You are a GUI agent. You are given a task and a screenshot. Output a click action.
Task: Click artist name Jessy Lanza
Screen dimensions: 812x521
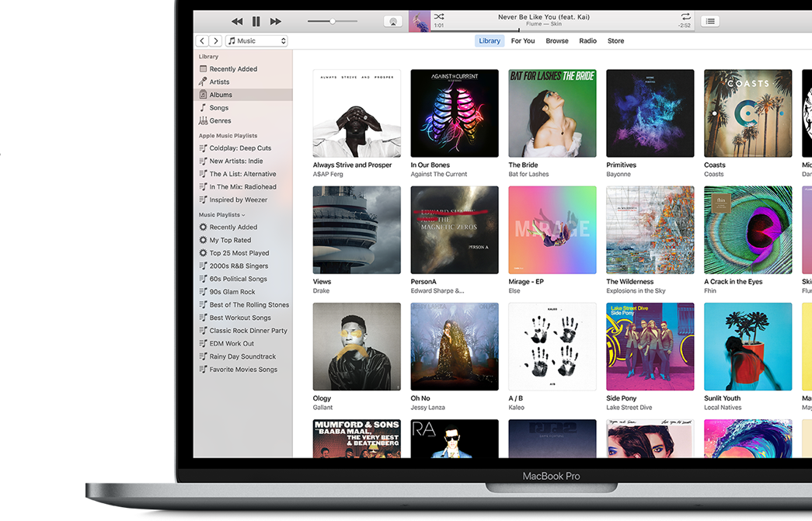pos(427,408)
